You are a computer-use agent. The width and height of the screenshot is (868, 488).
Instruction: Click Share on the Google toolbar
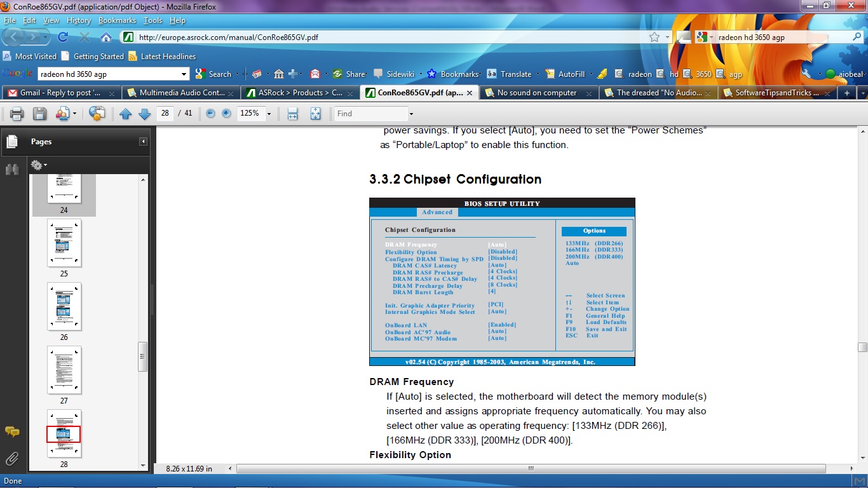[349, 74]
